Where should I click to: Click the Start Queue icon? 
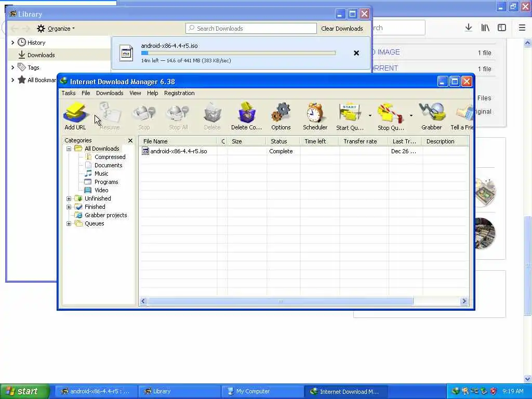[350, 116]
